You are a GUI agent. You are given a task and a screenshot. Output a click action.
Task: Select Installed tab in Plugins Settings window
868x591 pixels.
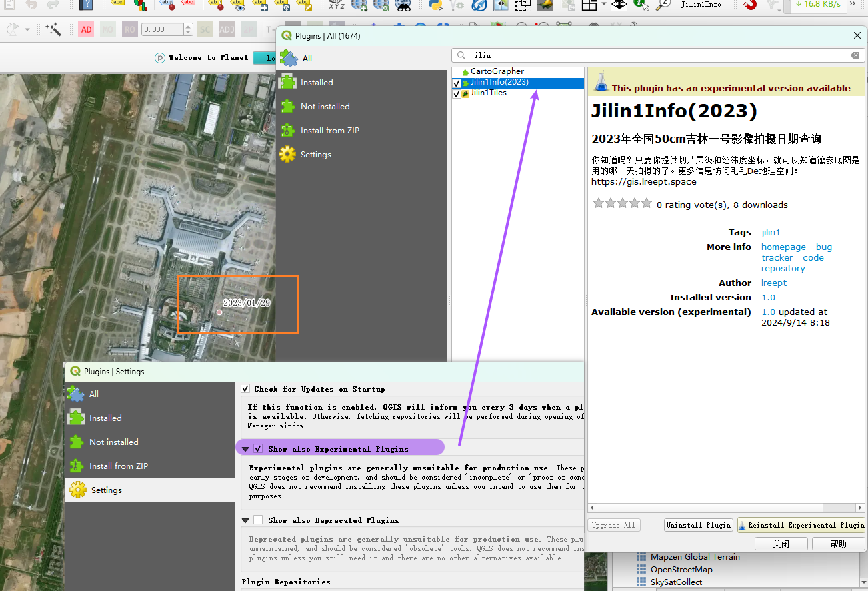coord(150,418)
